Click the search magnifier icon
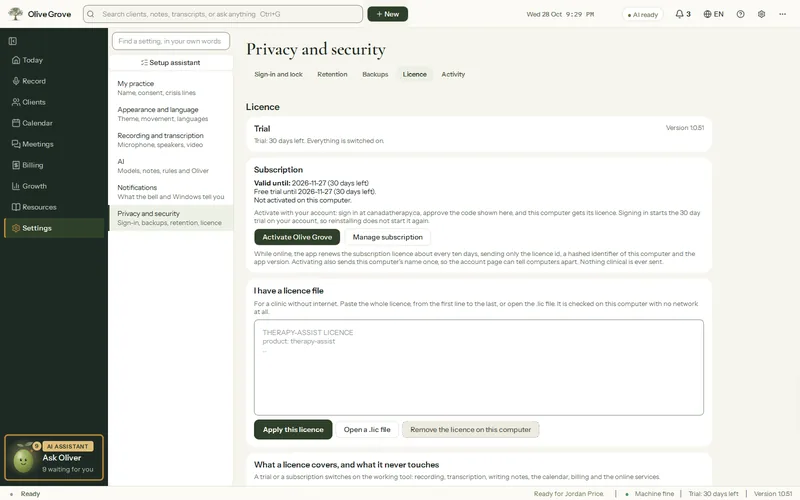Image resolution: width=800 pixels, height=500 pixels. click(x=91, y=14)
